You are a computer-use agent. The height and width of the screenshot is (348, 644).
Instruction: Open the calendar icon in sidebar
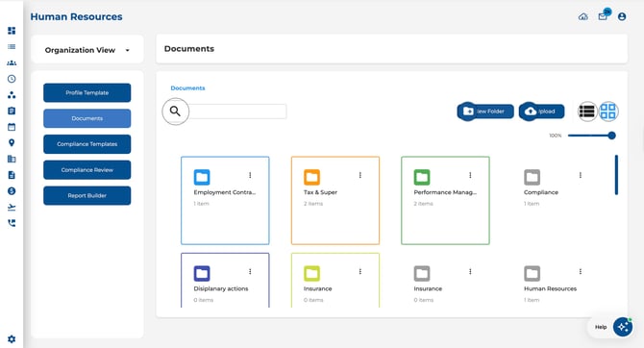[12, 127]
